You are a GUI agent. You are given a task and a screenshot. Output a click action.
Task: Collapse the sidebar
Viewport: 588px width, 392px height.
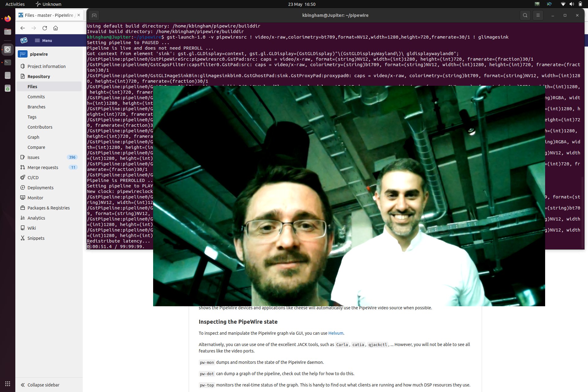pyautogui.click(x=40, y=385)
